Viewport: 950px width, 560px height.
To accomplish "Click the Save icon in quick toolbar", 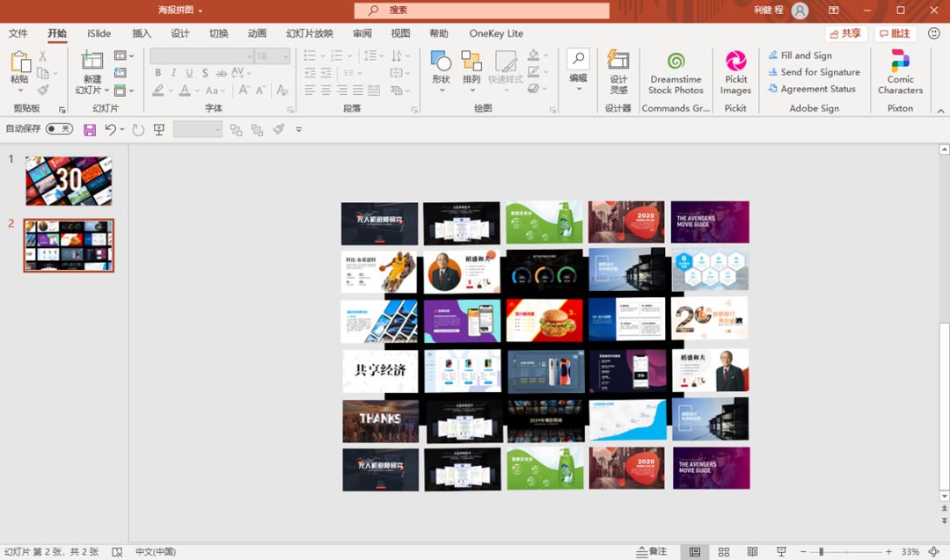I will click(90, 129).
